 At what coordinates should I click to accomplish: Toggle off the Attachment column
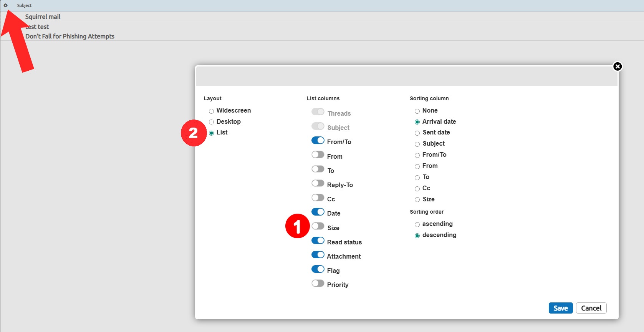click(x=318, y=255)
